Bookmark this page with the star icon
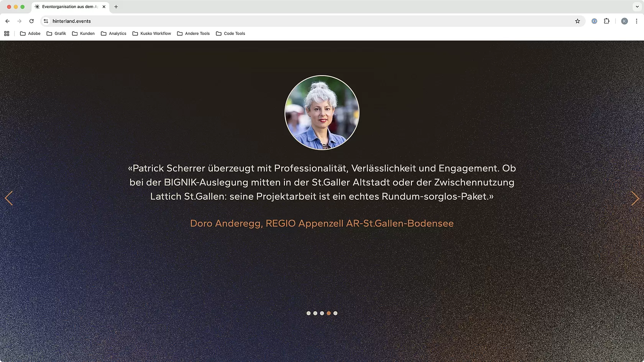The image size is (644, 362). tap(577, 21)
